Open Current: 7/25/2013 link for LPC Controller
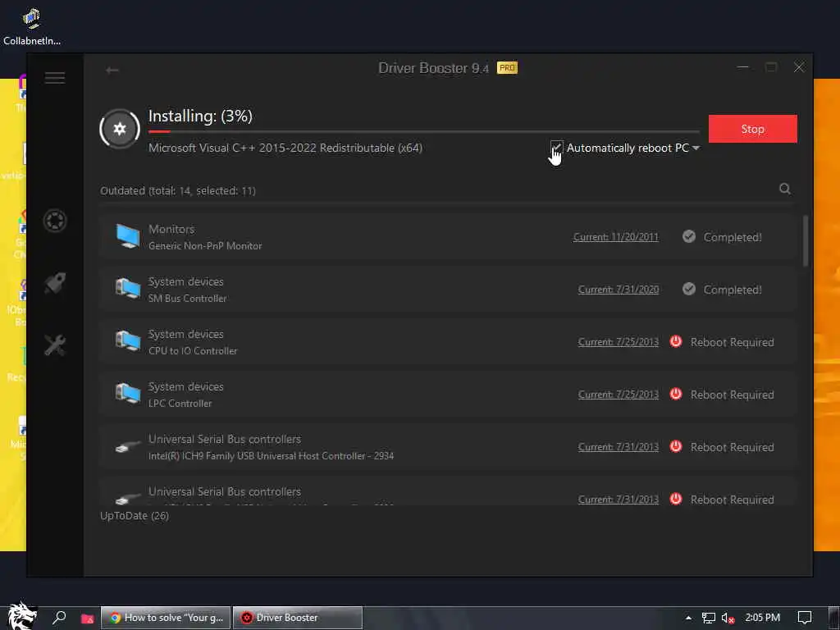The height and width of the screenshot is (630, 840). [x=619, y=395]
